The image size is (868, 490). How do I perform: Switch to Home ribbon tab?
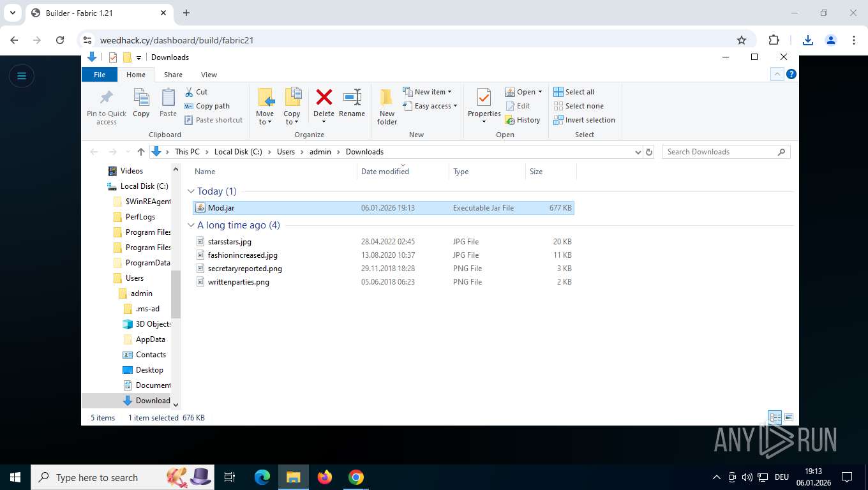(136, 75)
